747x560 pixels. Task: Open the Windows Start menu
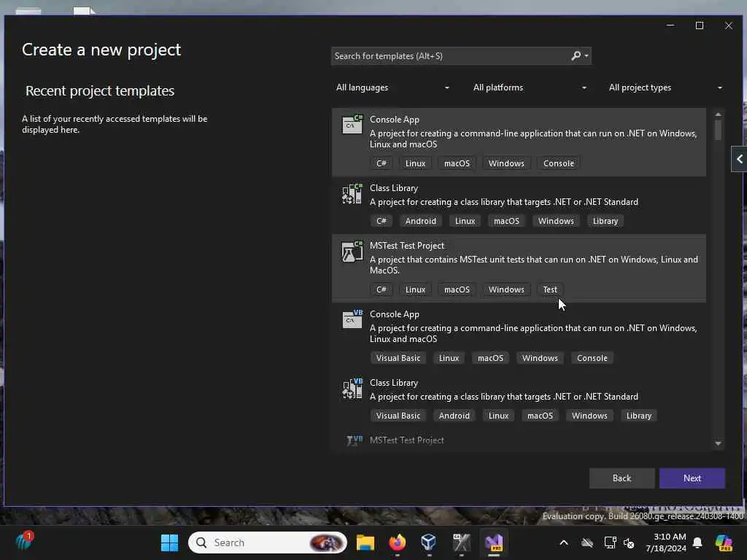tap(169, 542)
